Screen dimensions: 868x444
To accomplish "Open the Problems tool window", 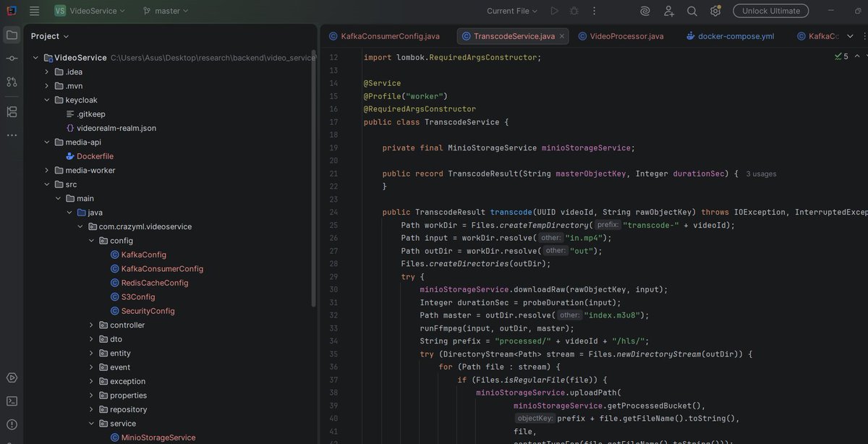I will (12, 424).
